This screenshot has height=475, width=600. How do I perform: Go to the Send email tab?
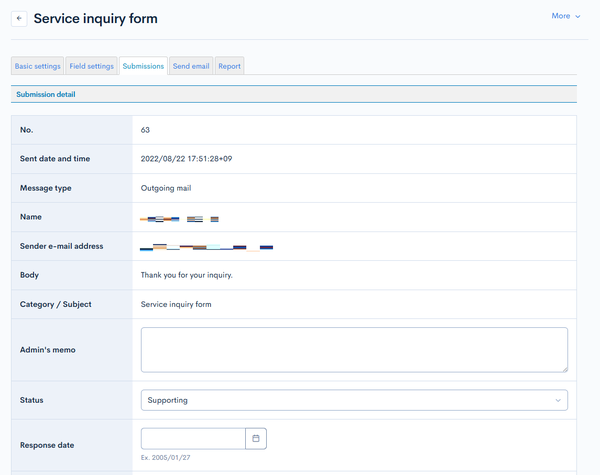click(x=191, y=66)
